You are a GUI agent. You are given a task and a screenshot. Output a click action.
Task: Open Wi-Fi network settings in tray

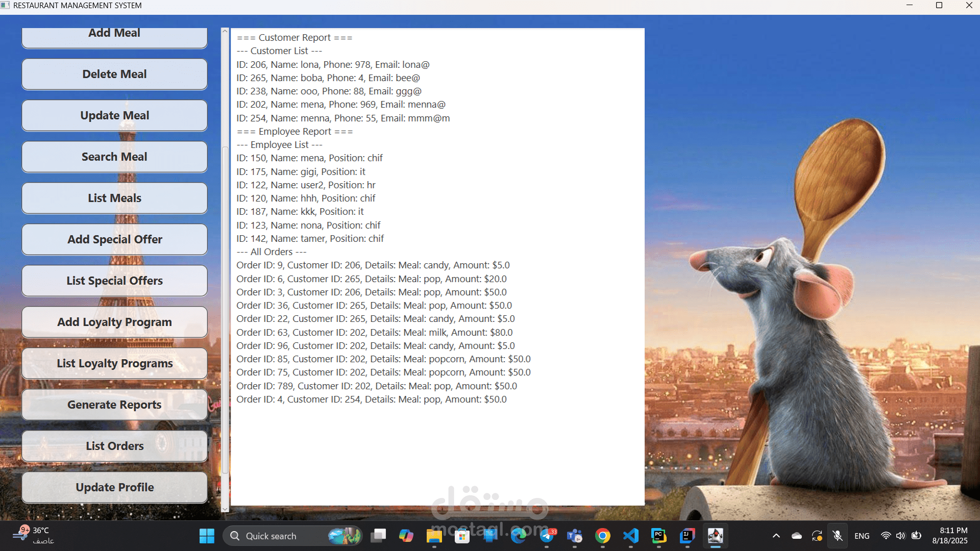click(x=886, y=536)
